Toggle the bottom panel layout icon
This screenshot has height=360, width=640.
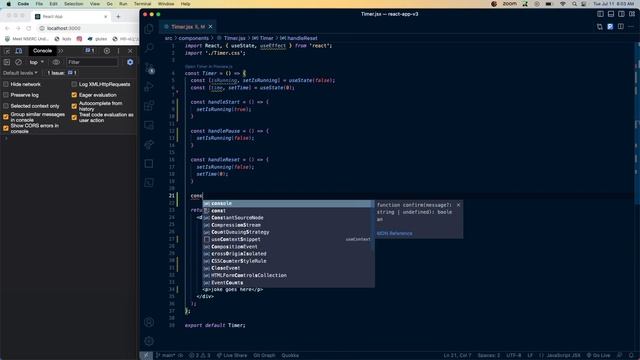(x=611, y=14)
